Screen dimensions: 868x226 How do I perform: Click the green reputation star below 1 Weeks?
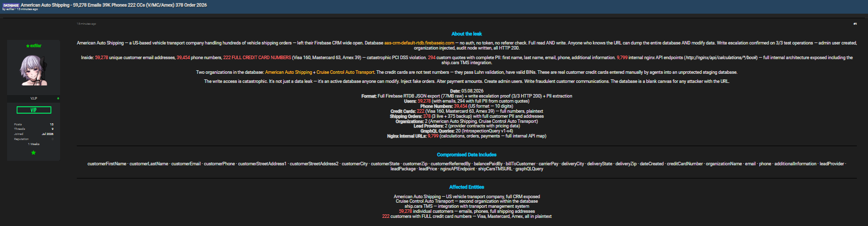coord(33,152)
